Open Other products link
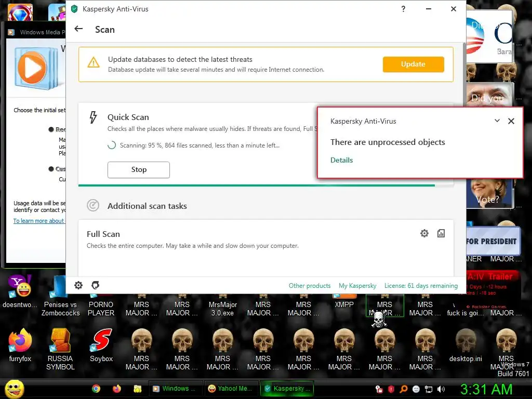 pos(310,286)
